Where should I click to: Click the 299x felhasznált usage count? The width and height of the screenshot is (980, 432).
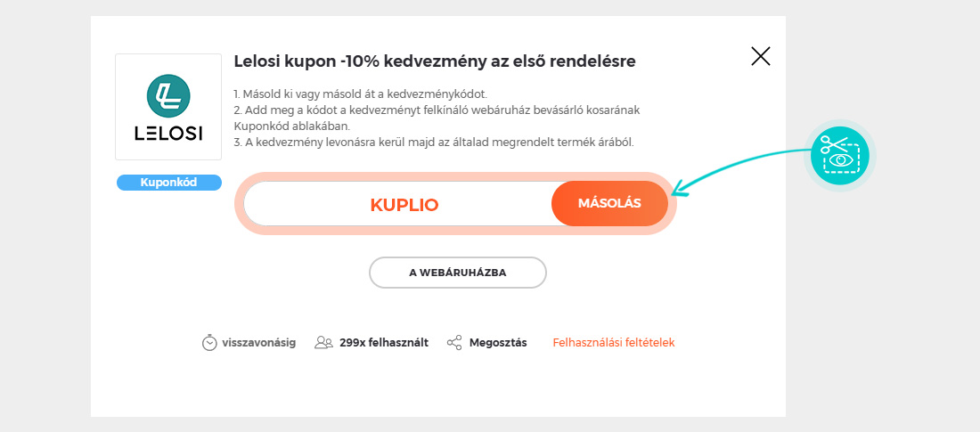[x=384, y=342]
